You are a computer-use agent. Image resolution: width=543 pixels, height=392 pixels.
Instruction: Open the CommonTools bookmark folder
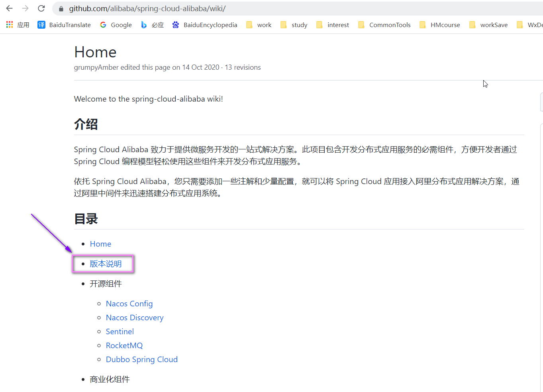pyautogui.click(x=384, y=25)
